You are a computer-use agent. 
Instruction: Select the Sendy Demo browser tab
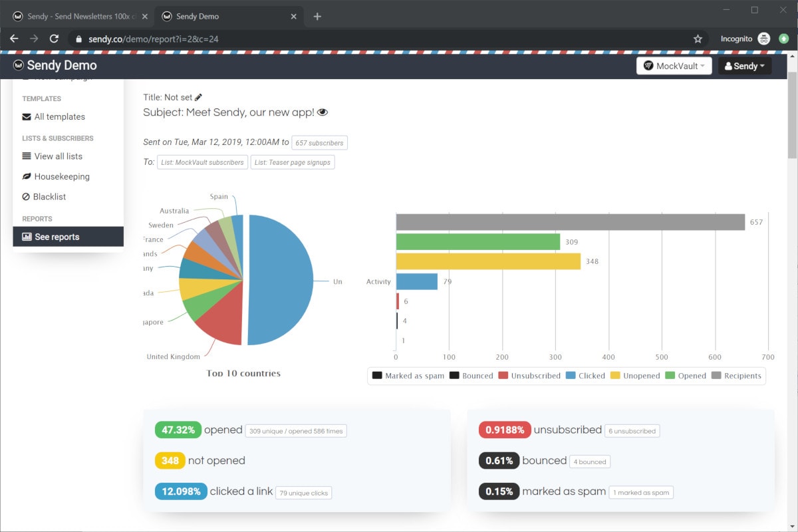click(229, 17)
